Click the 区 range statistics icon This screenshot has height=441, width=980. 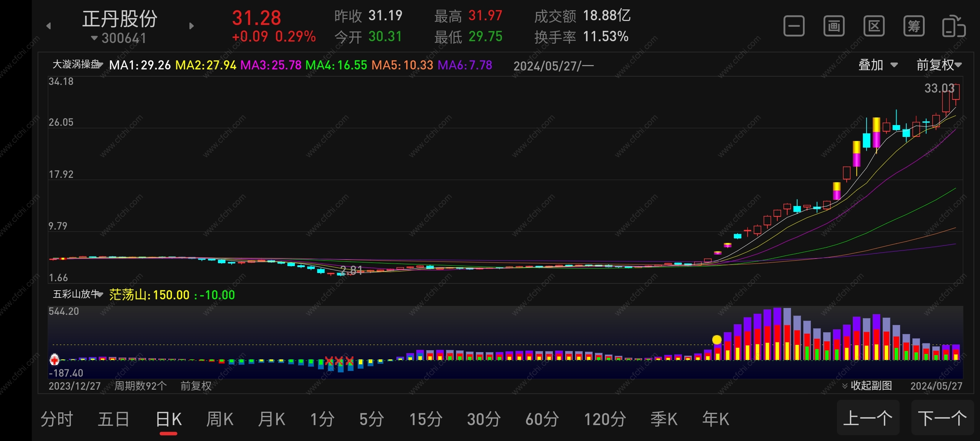873,26
